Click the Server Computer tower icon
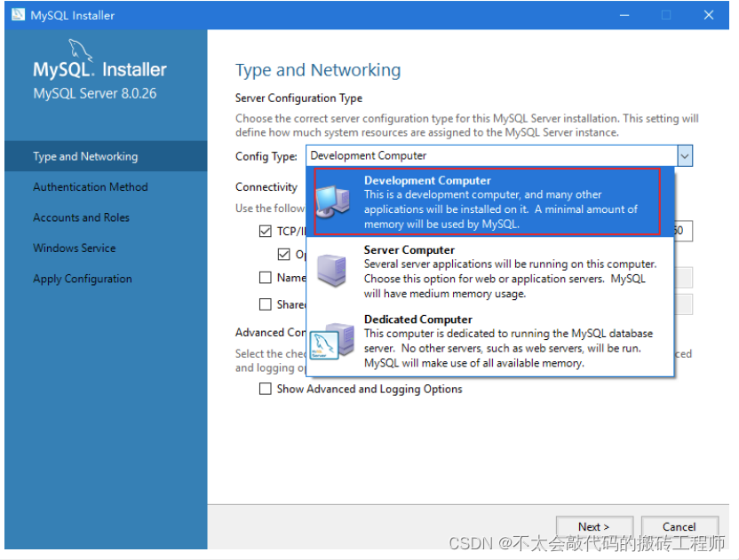The image size is (739, 560). (x=331, y=270)
